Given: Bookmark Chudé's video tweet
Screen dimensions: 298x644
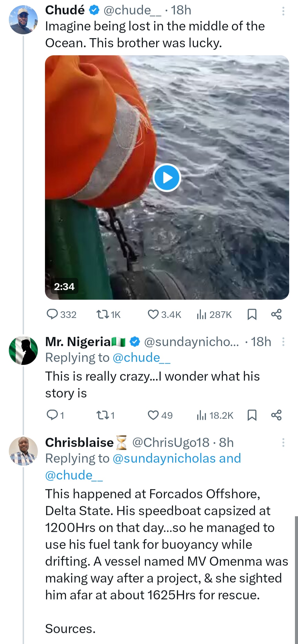Looking at the screenshot, I should pyautogui.click(x=252, y=314).
